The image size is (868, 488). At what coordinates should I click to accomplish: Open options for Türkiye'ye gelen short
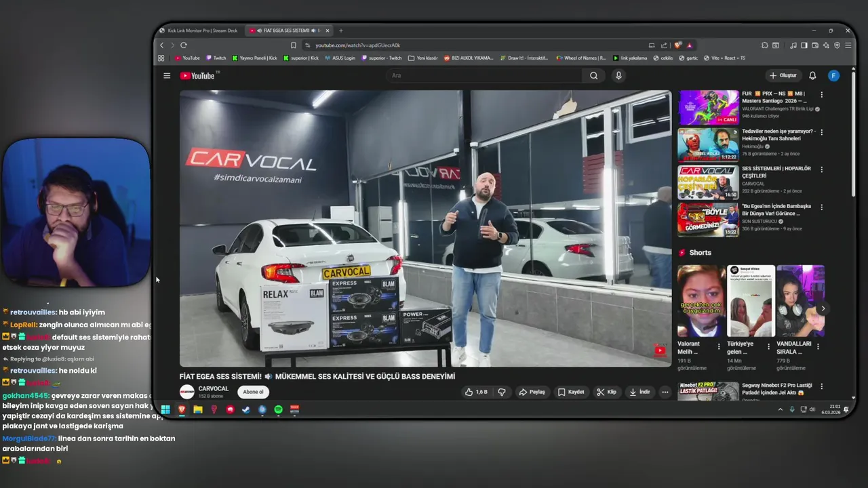click(x=768, y=346)
